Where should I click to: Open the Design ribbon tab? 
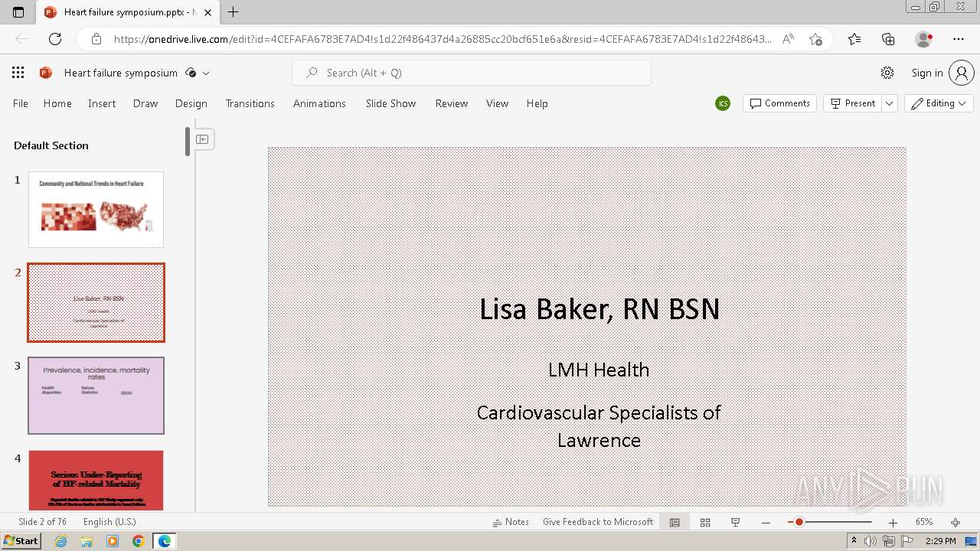(x=191, y=103)
